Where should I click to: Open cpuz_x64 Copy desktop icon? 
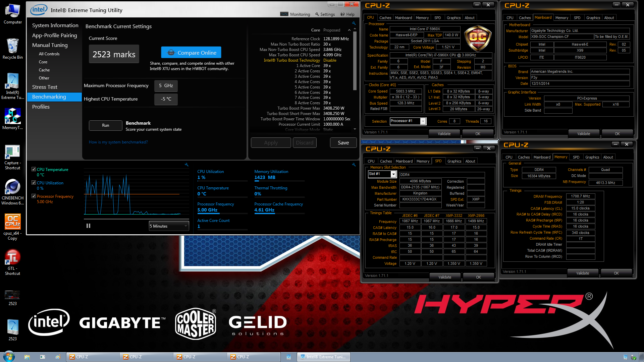tap(12, 227)
